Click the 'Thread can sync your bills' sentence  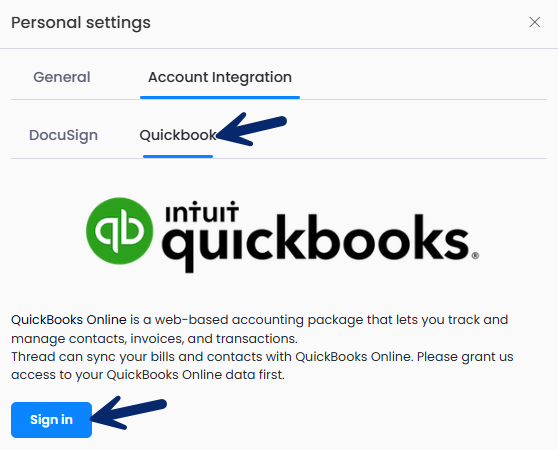point(262,356)
